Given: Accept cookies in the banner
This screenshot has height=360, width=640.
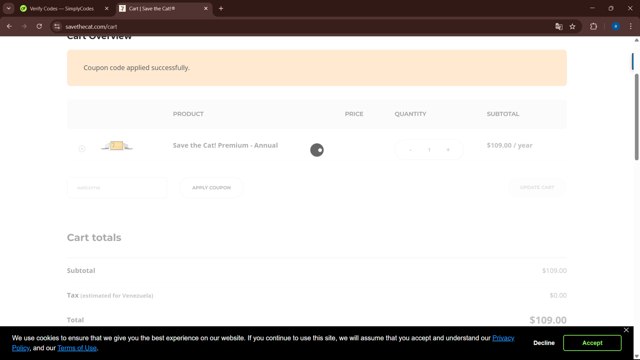Looking at the screenshot, I should pyautogui.click(x=592, y=343).
